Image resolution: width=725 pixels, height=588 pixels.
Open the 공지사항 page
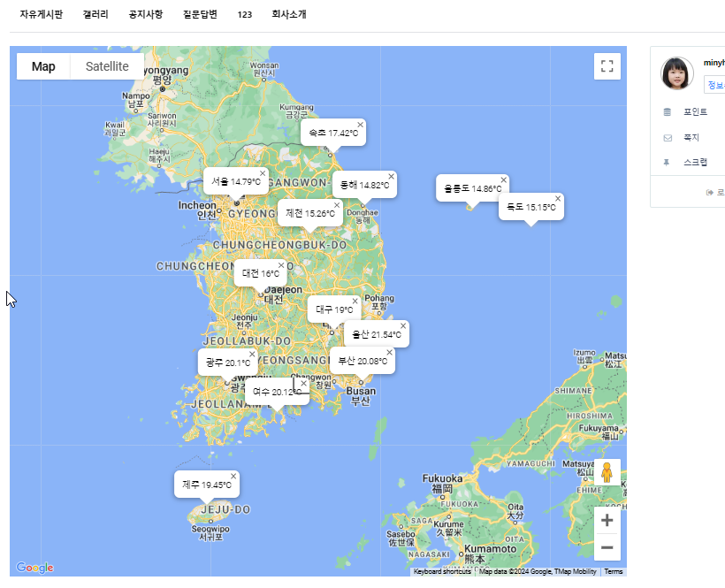[x=145, y=14]
